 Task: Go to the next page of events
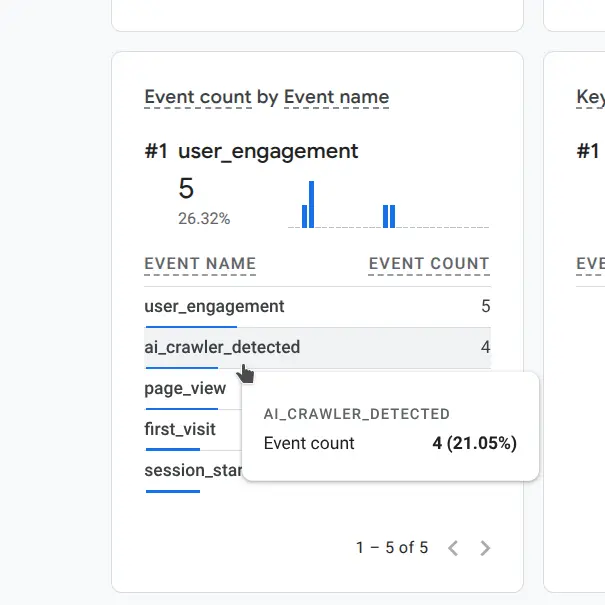[x=485, y=548]
